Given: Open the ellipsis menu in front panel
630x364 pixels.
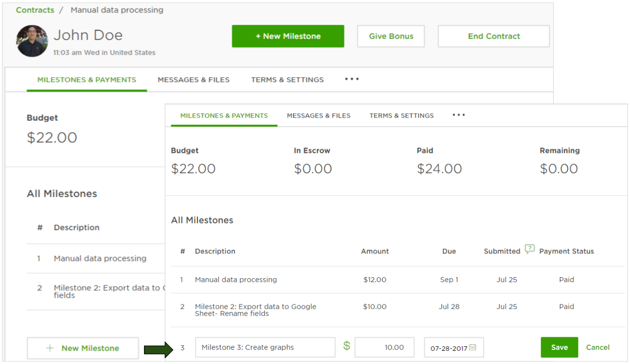Looking at the screenshot, I should tap(458, 115).
